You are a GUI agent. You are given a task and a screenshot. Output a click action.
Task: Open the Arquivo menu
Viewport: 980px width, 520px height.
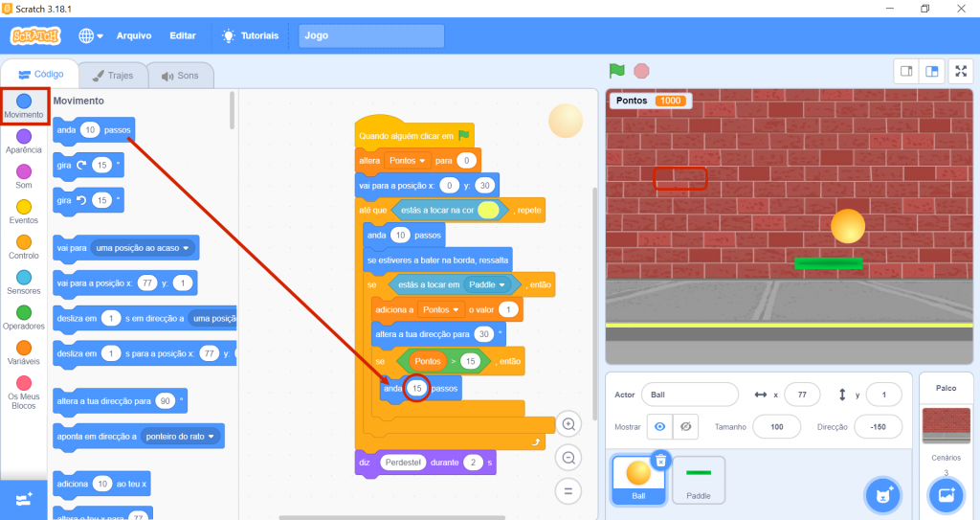click(x=134, y=35)
